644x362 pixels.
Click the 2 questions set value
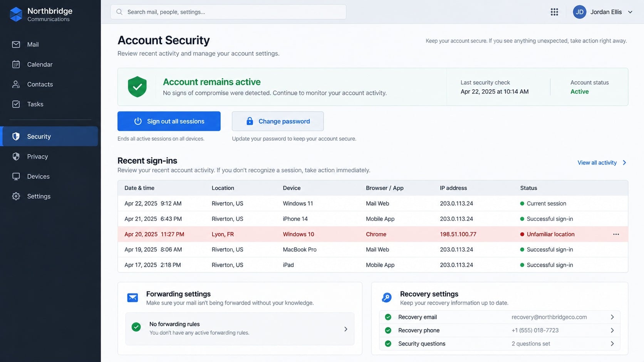coord(531,344)
